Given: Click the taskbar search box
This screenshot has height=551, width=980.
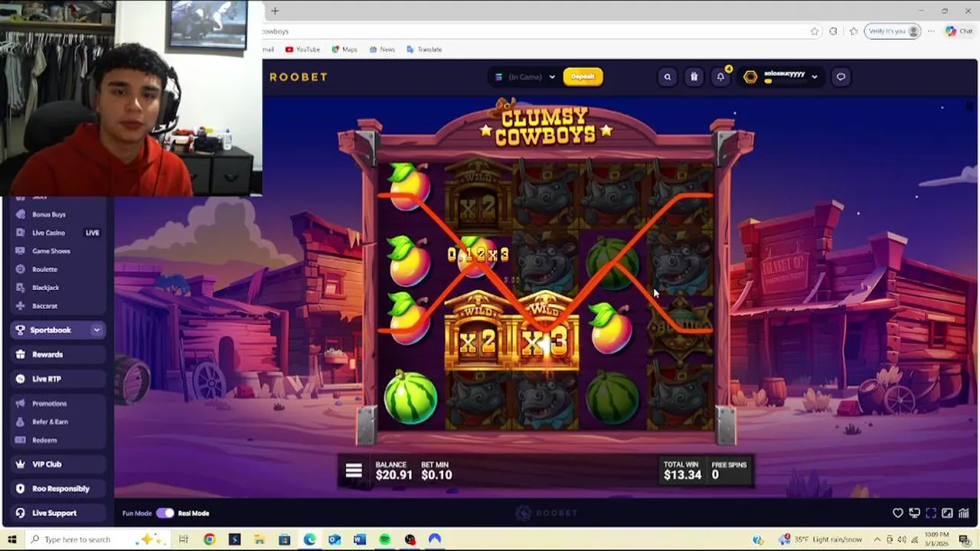Looking at the screenshot, I should coord(99,540).
